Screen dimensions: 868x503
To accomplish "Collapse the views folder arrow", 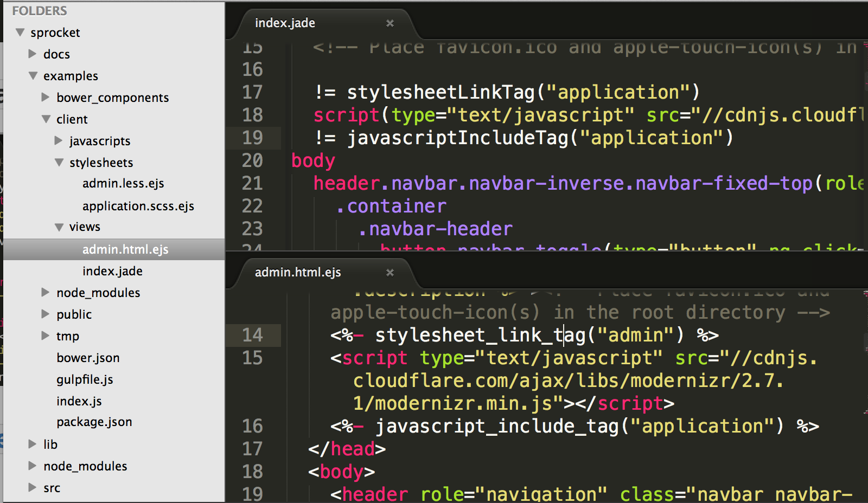I will coord(59,227).
